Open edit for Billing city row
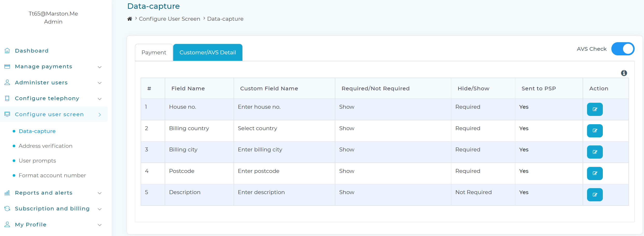 point(595,152)
